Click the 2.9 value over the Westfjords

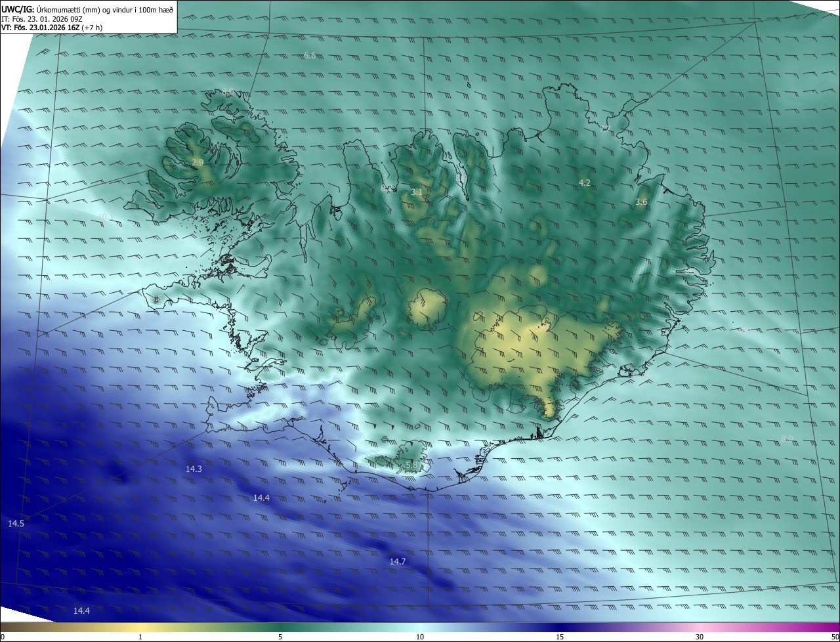click(x=198, y=162)
